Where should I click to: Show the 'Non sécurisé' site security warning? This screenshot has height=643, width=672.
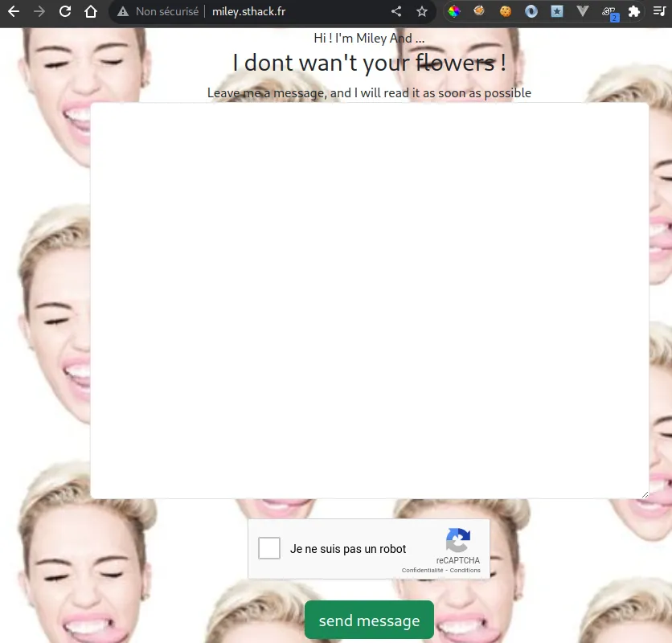[158, 11]
